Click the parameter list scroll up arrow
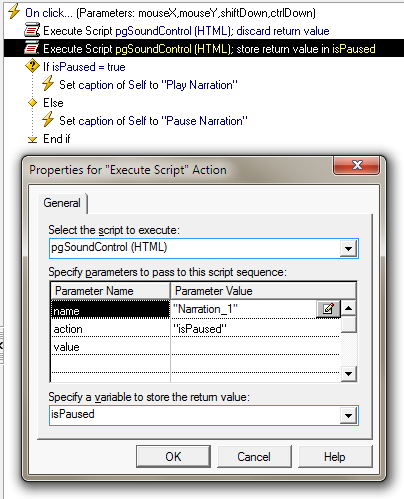 (349, 308)
